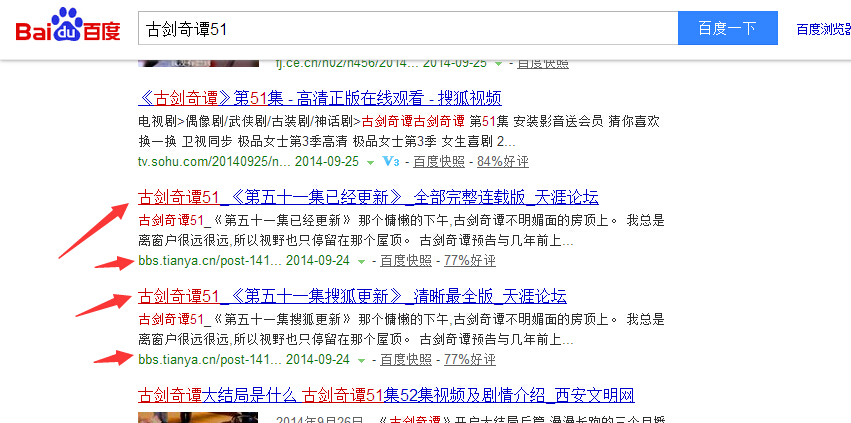Open 第五十一集已经更新 天涯论坛 result title
Image resolution: width=851 pixels, height=423 pixels.
[x=368, y=197]
